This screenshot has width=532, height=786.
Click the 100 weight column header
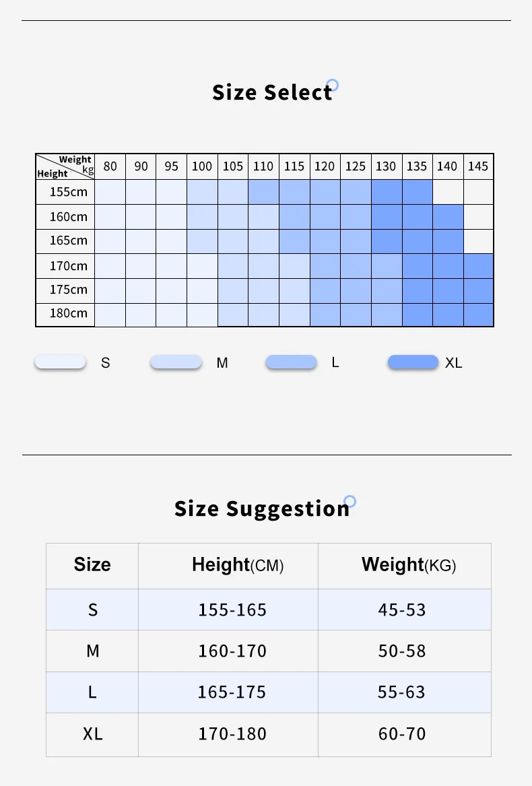pyautogui.click(x=202, y=166)
